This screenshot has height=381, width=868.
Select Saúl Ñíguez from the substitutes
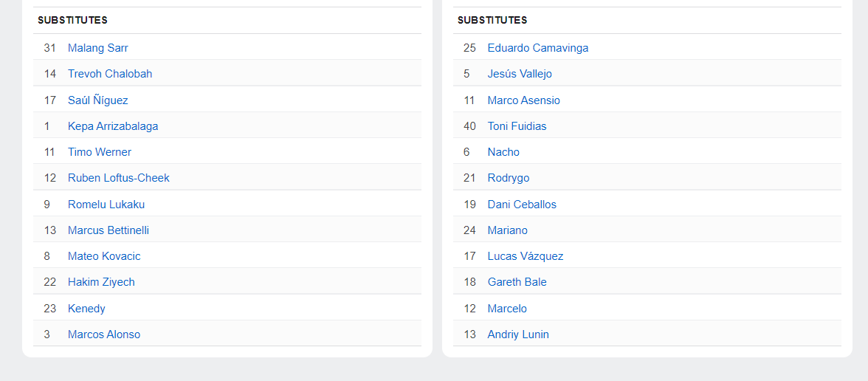click(x=98, y=100)
